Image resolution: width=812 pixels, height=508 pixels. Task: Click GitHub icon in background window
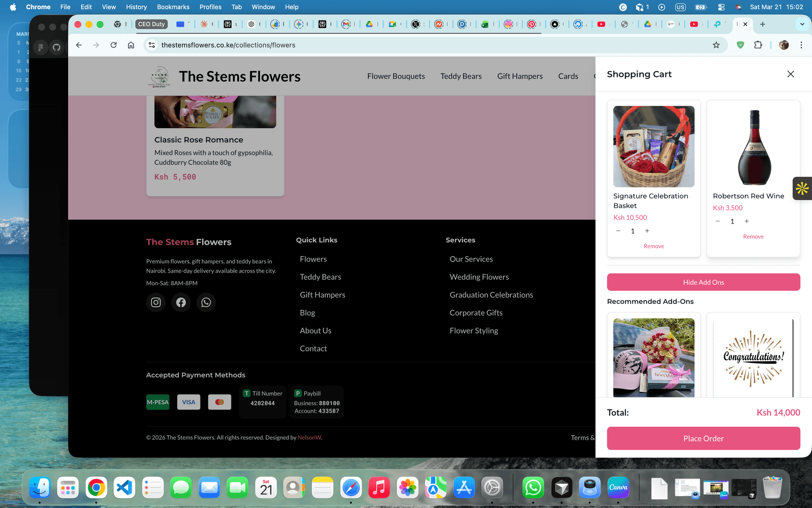coord(57,47)
